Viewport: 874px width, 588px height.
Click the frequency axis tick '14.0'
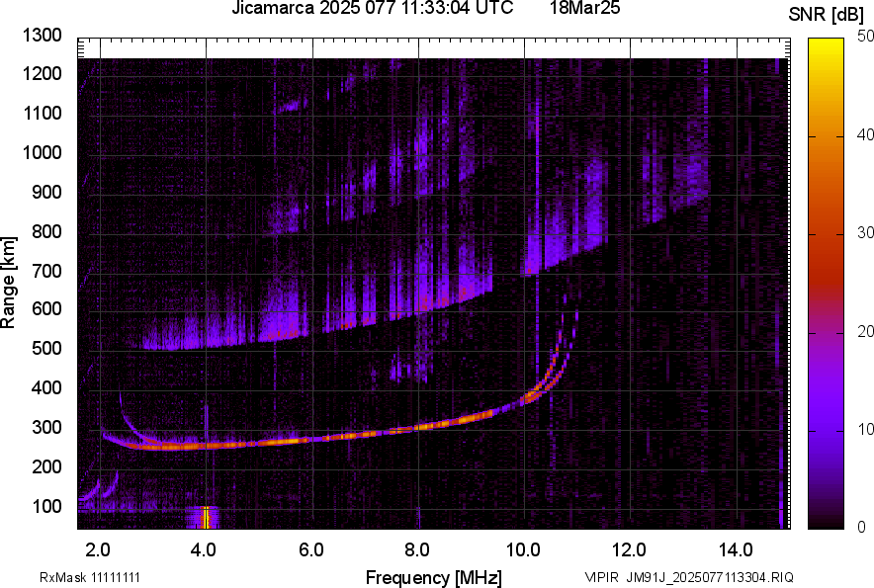(736, 550)
